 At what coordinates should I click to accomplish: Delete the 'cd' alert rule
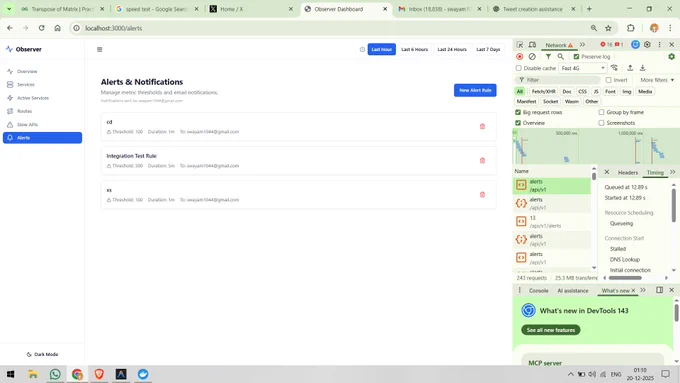(x=482, y=126)
